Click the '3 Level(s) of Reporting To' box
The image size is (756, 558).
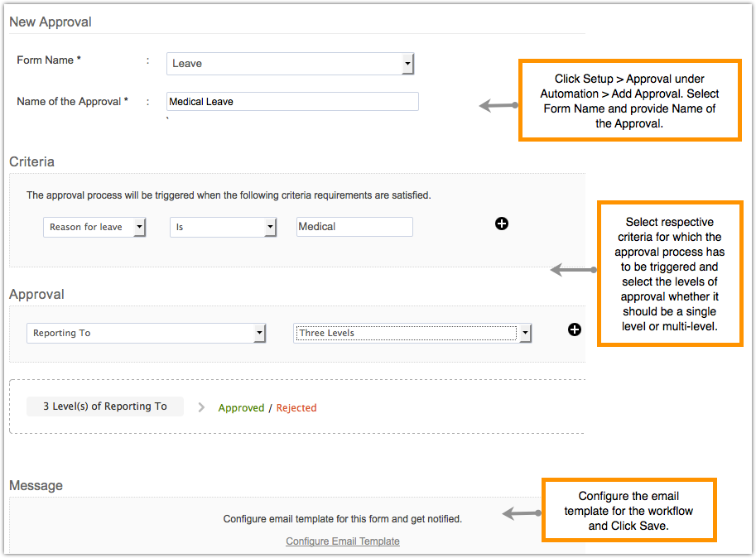pos(105,406)
